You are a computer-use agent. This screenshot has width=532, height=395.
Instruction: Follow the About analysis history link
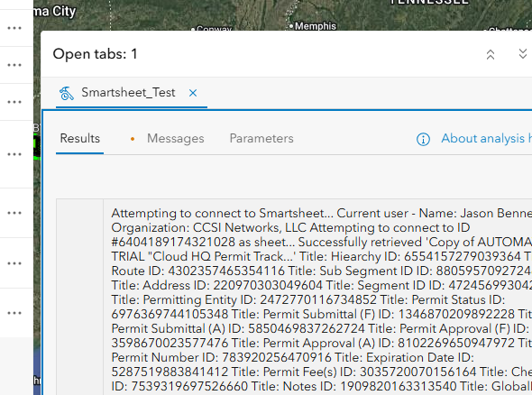(x=486, y=139)
